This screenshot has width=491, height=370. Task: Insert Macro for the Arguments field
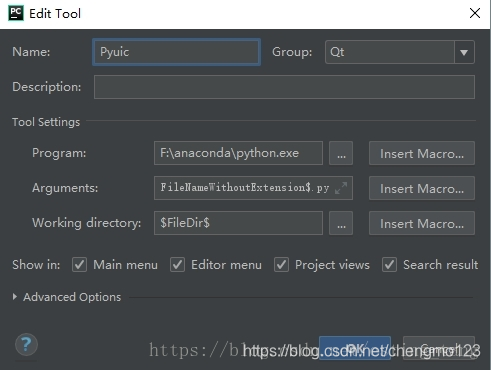[422, 188]
